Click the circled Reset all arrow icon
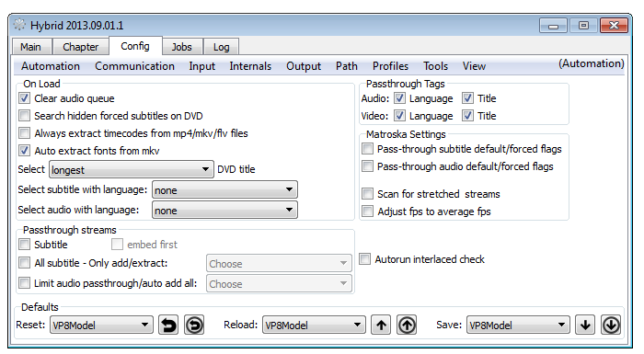644x354 pixels. click(x=194, y=325)
